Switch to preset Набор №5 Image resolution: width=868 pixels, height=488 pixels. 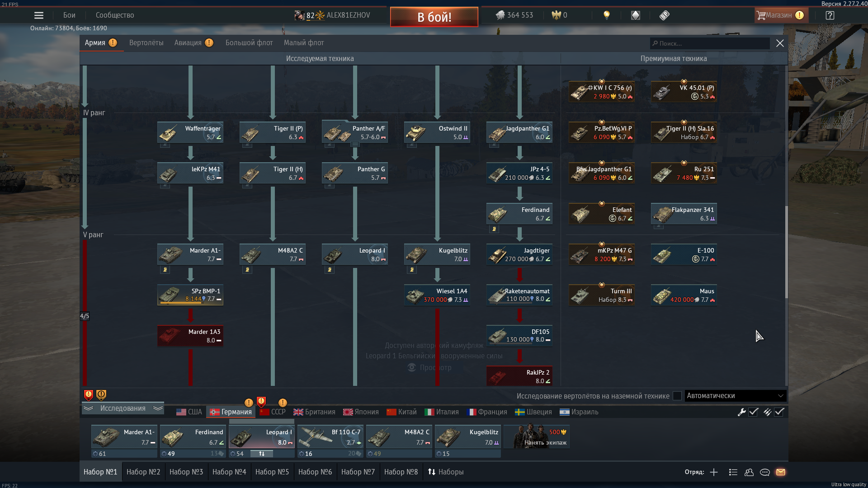click(272, 472)
